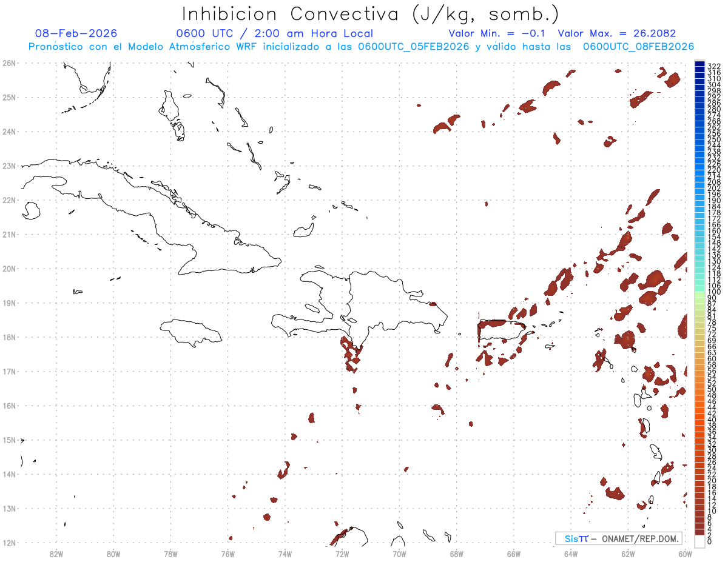The image size is (728, 562).
Task: Click the 80W longitude label
Action: click(x=113, y=554)
